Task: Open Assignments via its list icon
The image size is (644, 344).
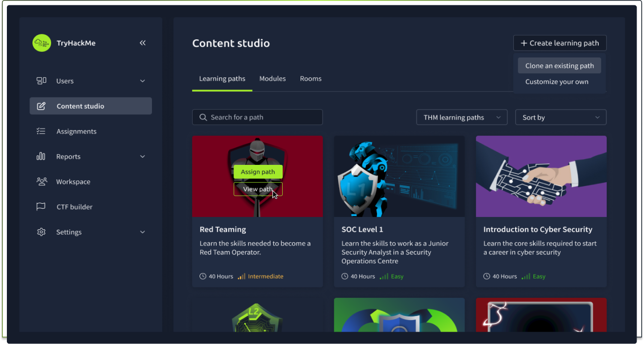Action: pos(42,131)
